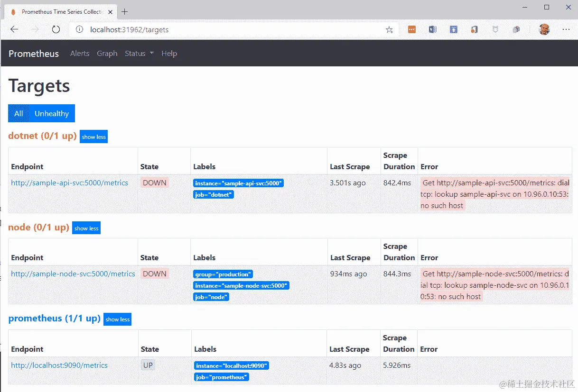Open the grey cube extension icon
Screen dimensions: 578x392
[x=516, y=29]
